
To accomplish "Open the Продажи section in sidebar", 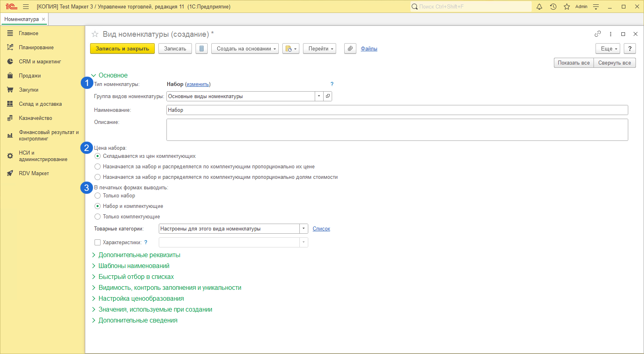I will 29,76.
